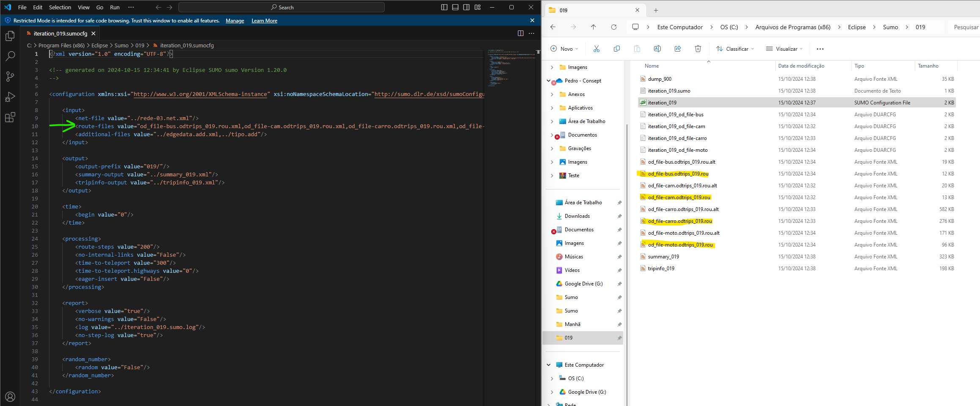Toggle the primary side bar layout button
The image size is (980, 406).
point(444,7)
